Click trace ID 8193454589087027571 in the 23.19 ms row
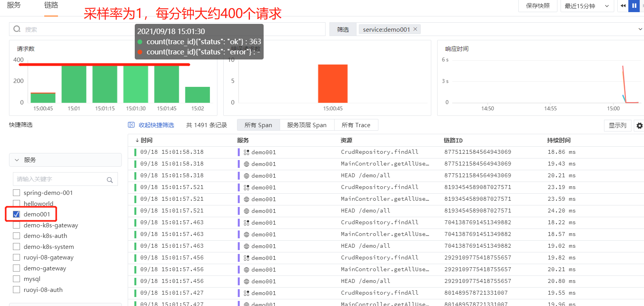Viewport: 644px width, 306px height. [478, 187]
